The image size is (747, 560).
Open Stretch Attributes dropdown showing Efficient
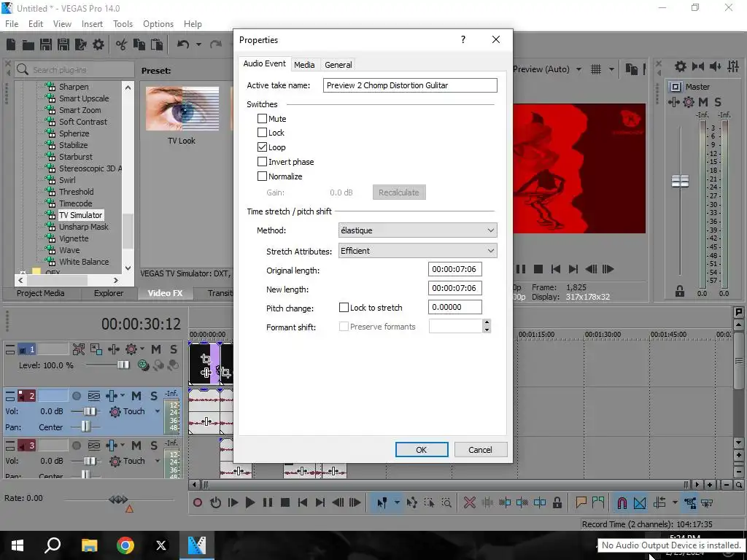(x=418, y=251)
